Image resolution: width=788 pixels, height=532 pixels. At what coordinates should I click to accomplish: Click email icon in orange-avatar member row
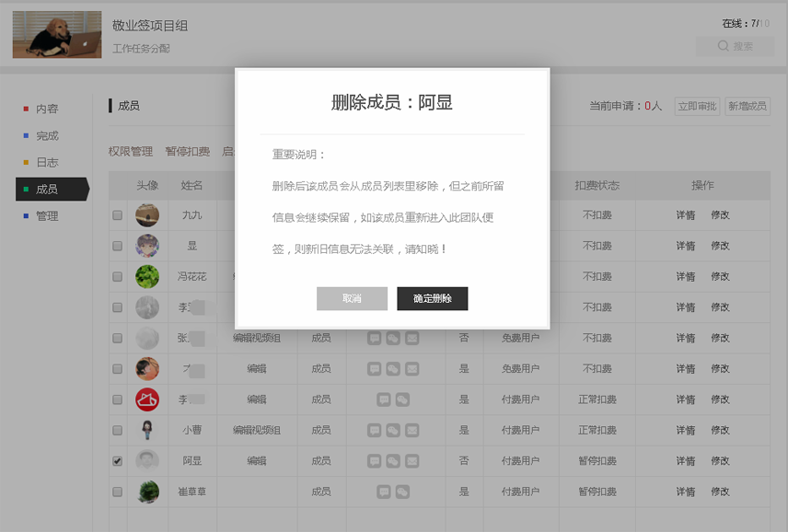tap(412, 369)
